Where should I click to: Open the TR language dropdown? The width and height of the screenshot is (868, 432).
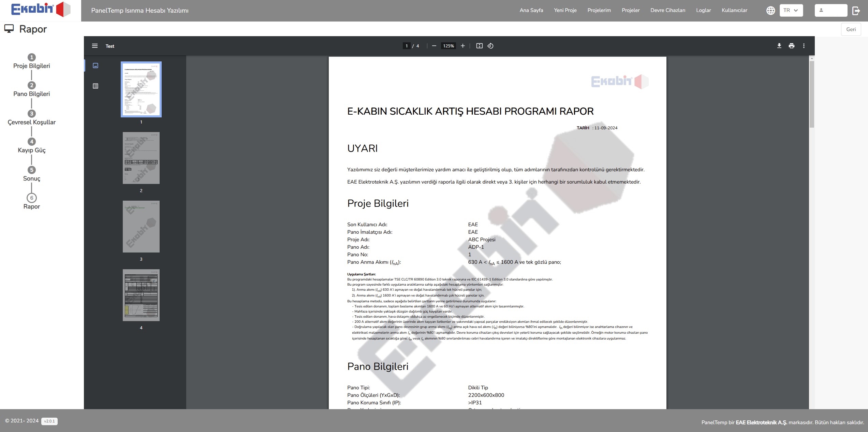tap(791, 10)
